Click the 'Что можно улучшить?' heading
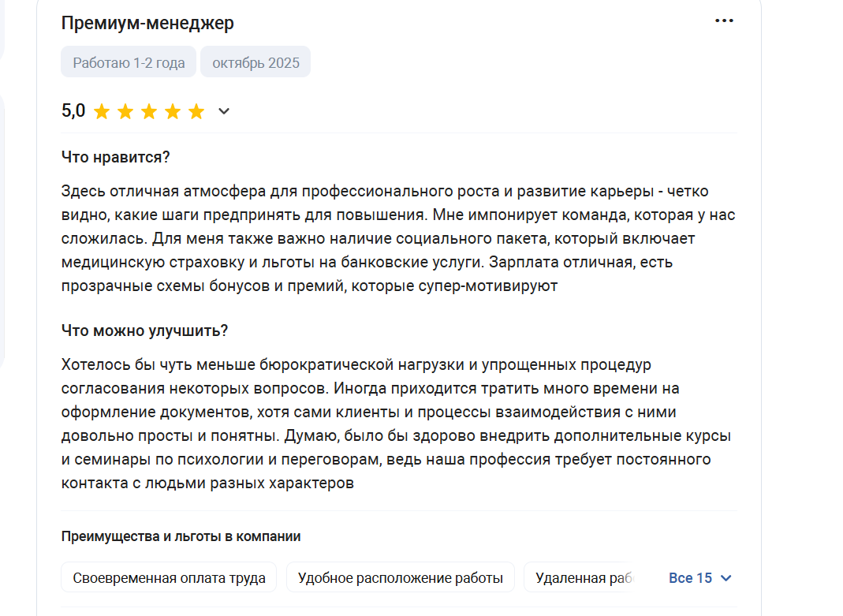This screenshot has height=616, width=843. coord(144,330)
